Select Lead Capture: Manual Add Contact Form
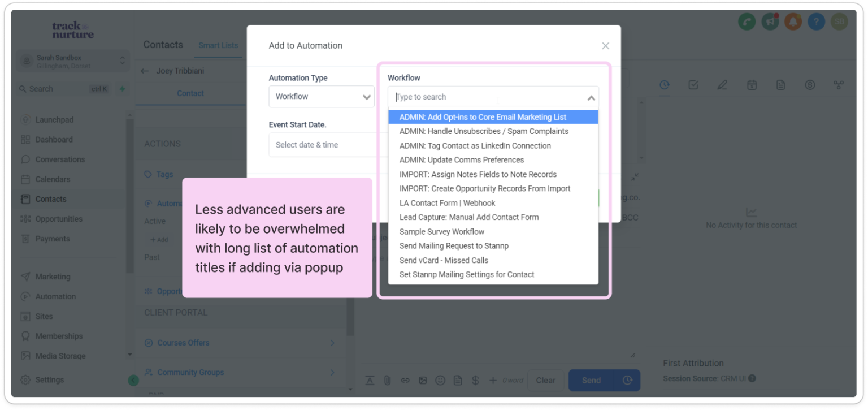The image size is (868, 410). coord(493,217)
